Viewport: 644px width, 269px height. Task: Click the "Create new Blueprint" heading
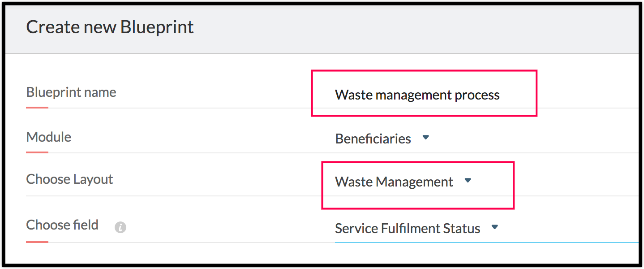110,27
